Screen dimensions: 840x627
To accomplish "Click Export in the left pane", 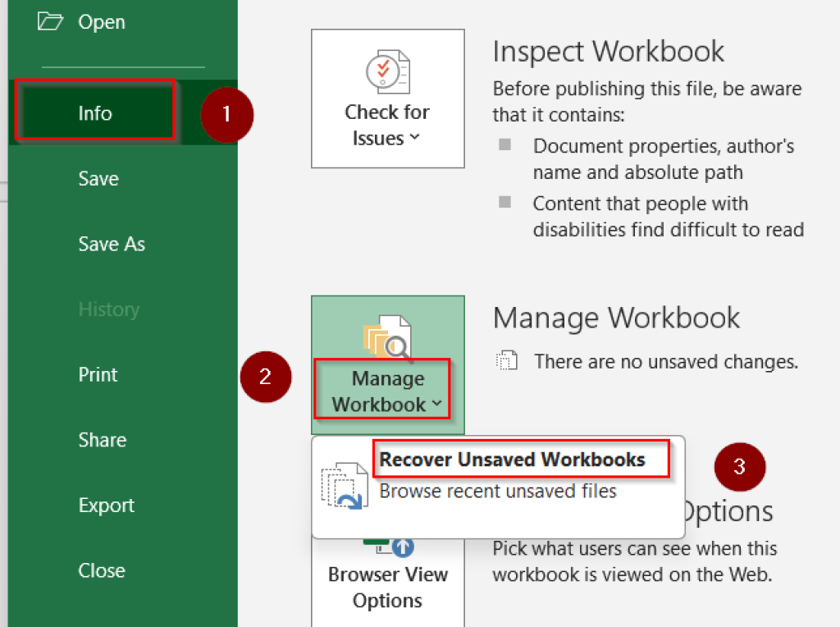I will pyautogui.click(x=106, y=506).
